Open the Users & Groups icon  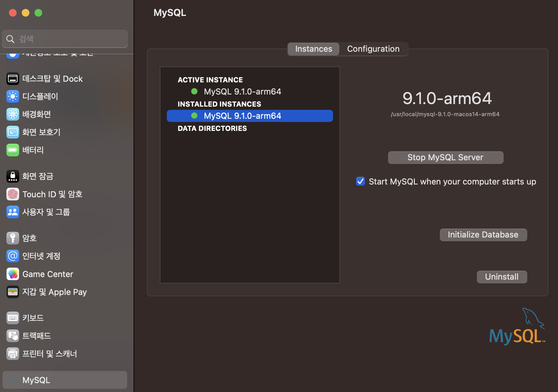tap(13, 212)
